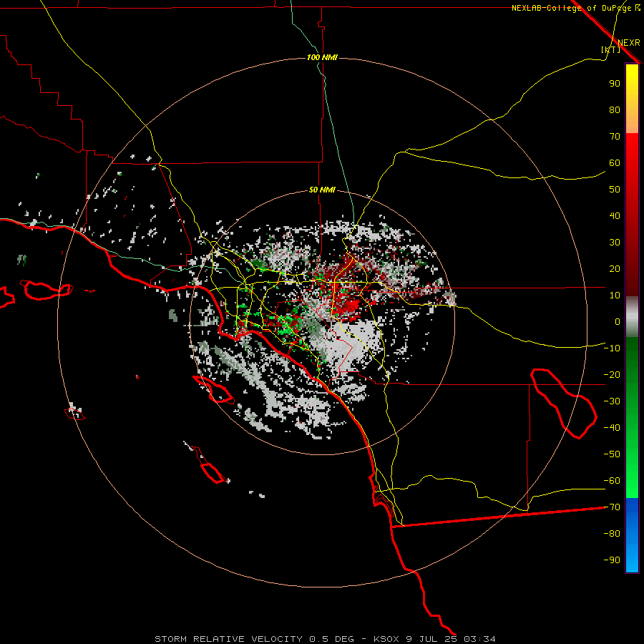The width and height of the screenshot is (644, 644).
Task: Click the -40 scale value
Action: point(612,428)
